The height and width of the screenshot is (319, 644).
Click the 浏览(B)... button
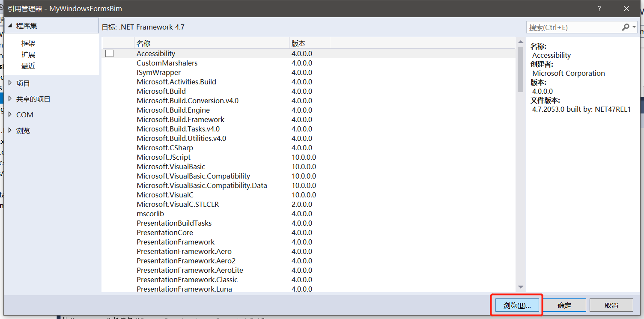(516, 305)
